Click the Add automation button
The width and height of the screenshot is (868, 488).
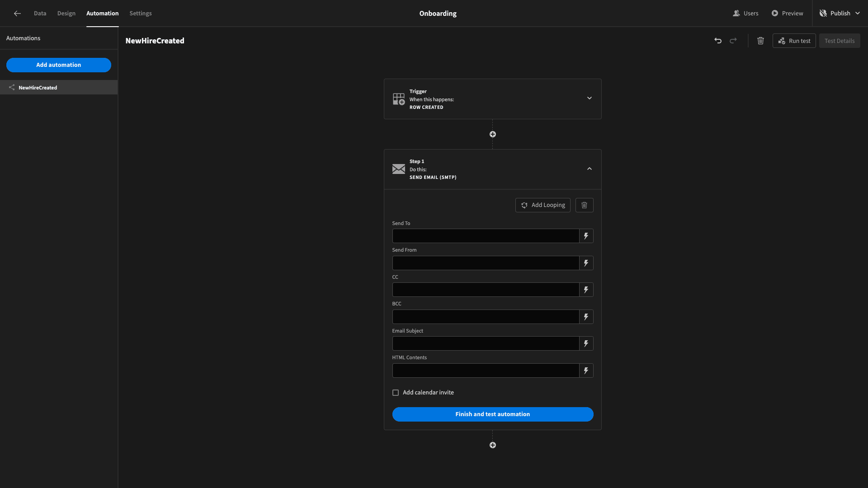coord(59,65)
